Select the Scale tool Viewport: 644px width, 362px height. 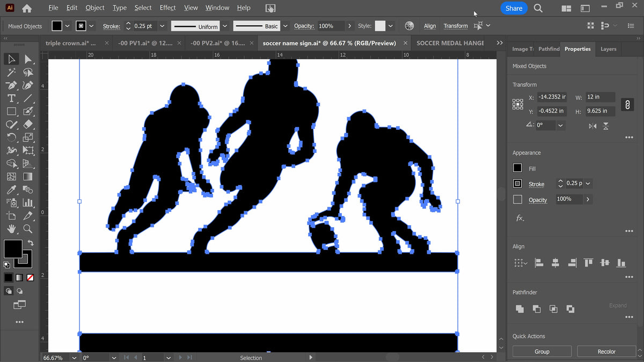28,138
